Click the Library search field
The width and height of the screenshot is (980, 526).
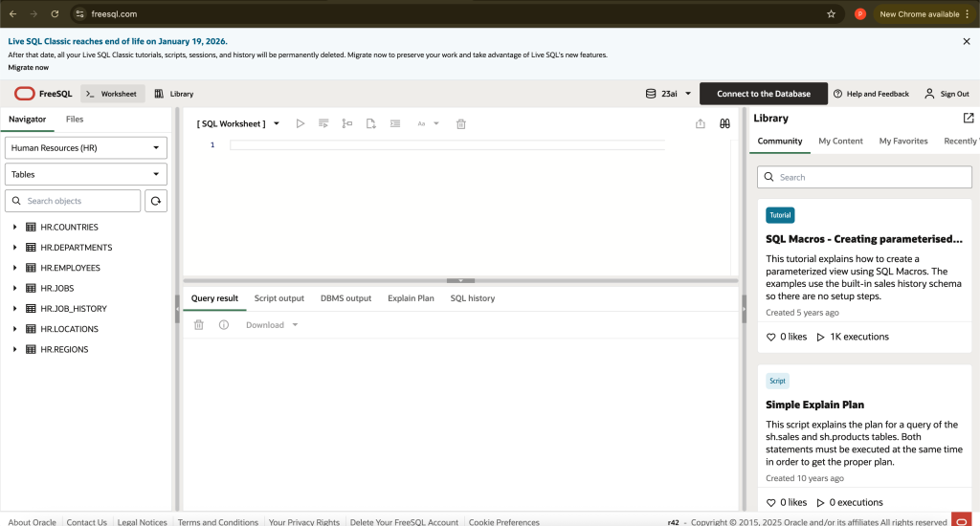pos(864,177)
